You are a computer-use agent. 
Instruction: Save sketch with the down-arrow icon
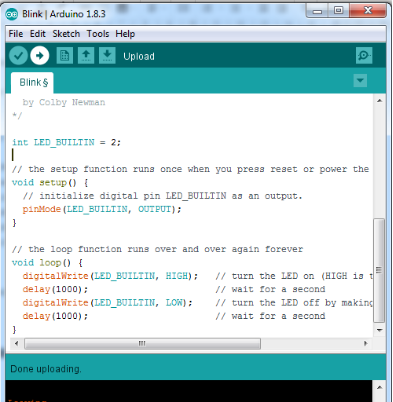(107, 55)
